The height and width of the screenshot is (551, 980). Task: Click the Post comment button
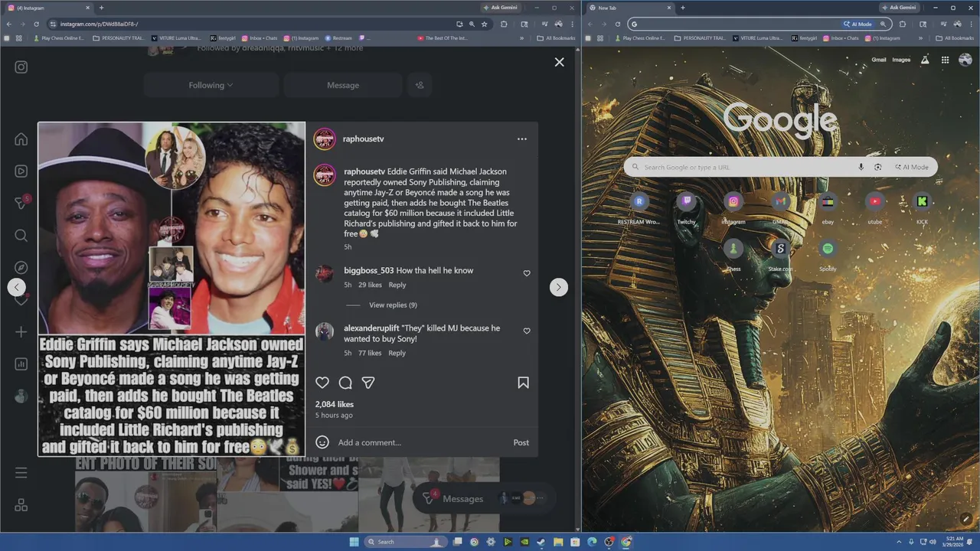pos(521,442)
